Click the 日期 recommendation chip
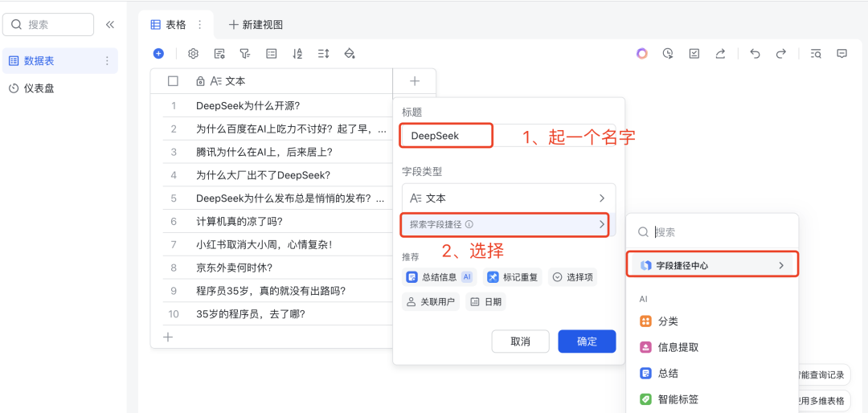868x413 pixels. point(485,302)
